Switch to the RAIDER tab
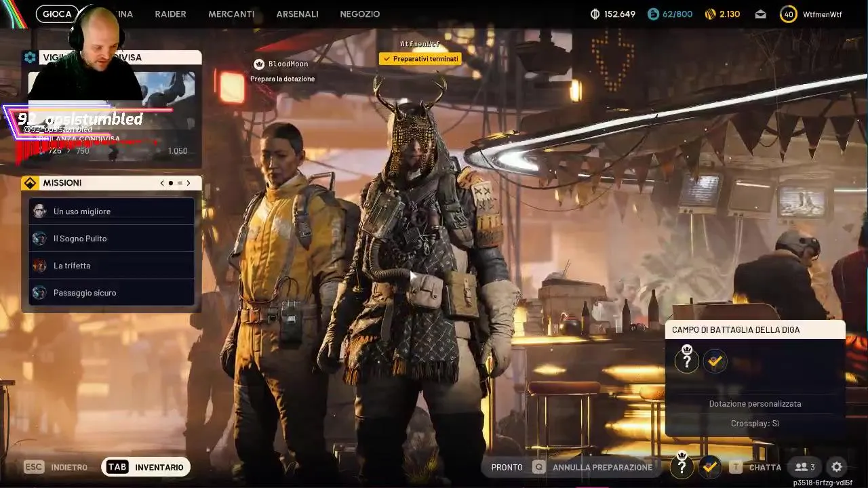The height and width of the screenshot is (488, 868). click(x=170, y=14)
